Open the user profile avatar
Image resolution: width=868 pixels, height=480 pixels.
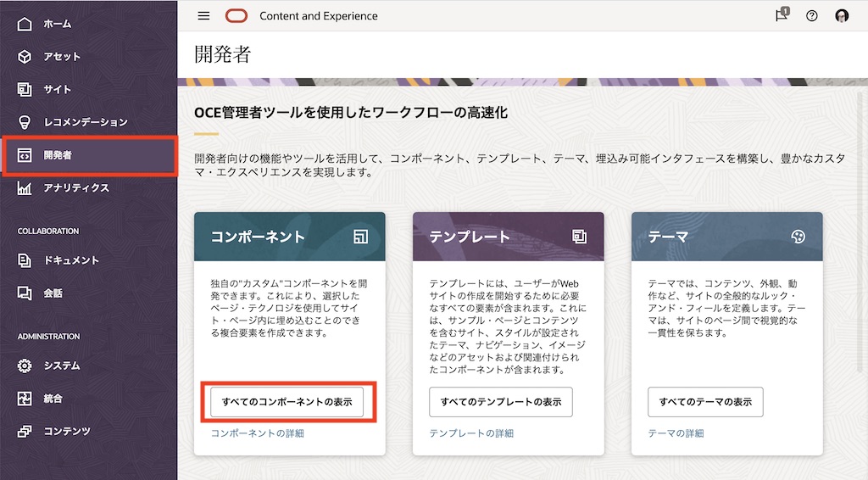842,16
